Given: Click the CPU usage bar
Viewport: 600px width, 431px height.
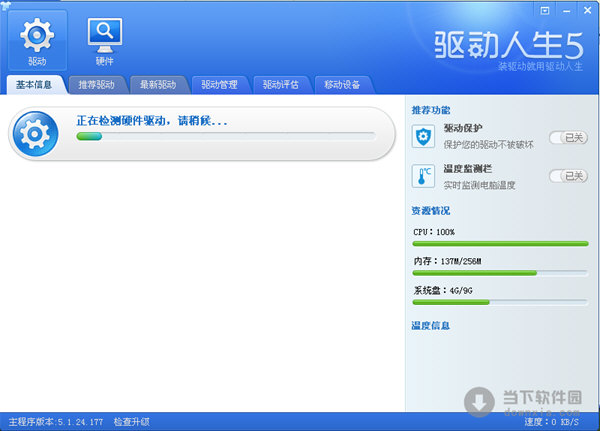Looking at the screenshot, I should [500, 243].
